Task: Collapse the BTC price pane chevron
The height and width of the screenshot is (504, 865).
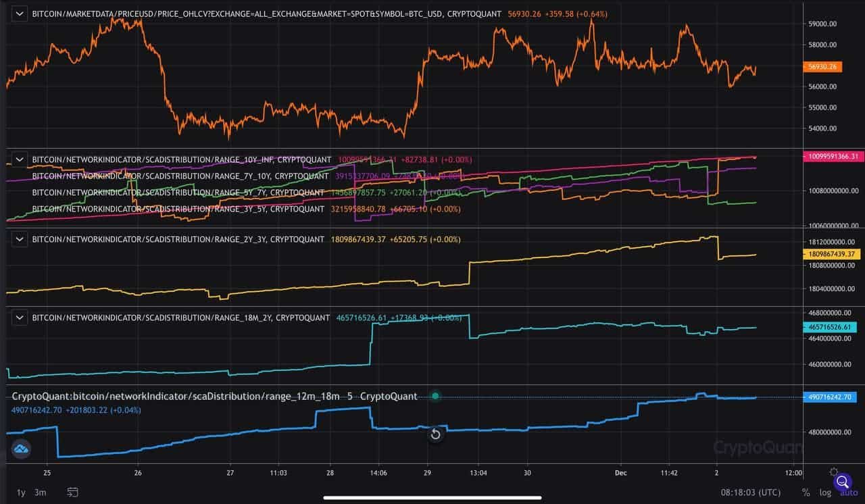Action: [x=20, y=14]
